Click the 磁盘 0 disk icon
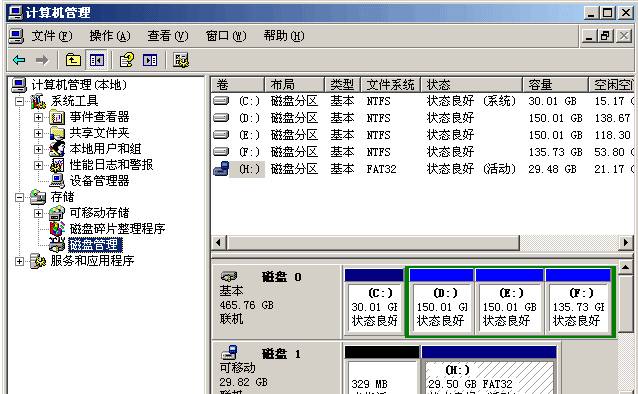Image resolution: width=638 pixels, height=394 pixels. tap(229, 277)
